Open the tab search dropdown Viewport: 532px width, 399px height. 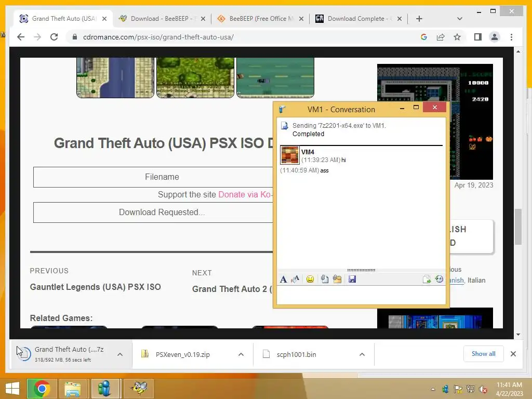pyautogui.click(x=459, y=19)
